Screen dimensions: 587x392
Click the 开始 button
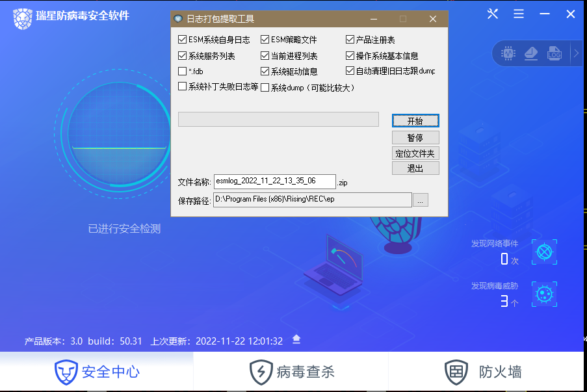pyautogui.click(x=415, y=121)
